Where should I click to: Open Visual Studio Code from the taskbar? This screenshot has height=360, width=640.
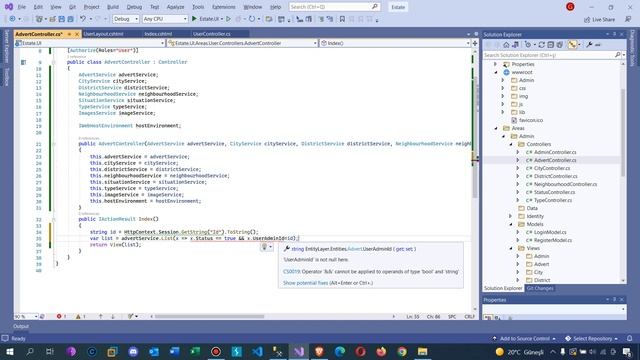(257, 351)
